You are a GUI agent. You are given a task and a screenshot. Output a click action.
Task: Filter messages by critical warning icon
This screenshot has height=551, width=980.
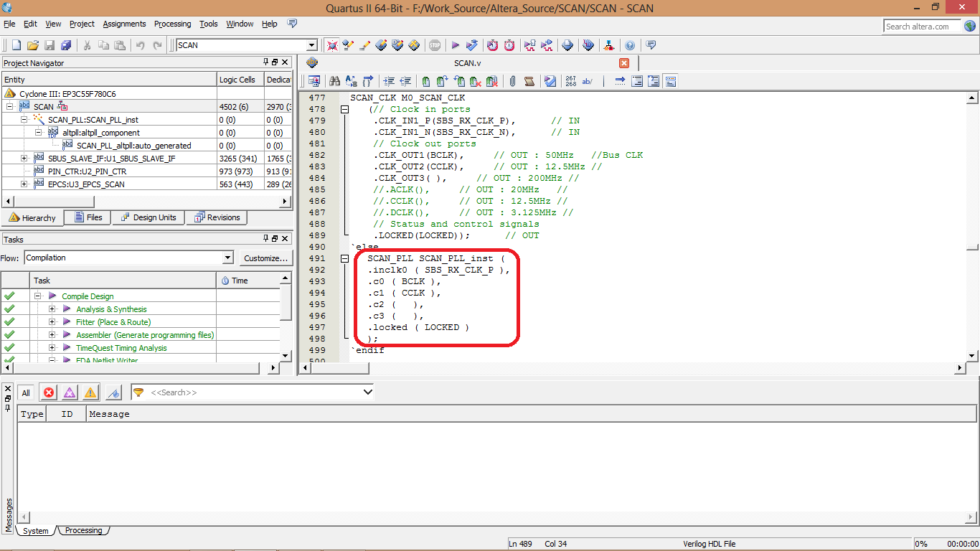click(x=70, y=392)
